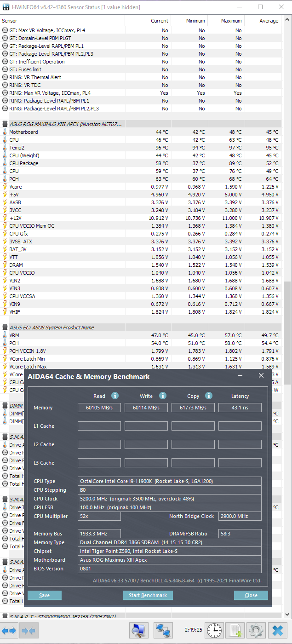Click the thermometer icon beside Temp2

[x=5, y=148]
